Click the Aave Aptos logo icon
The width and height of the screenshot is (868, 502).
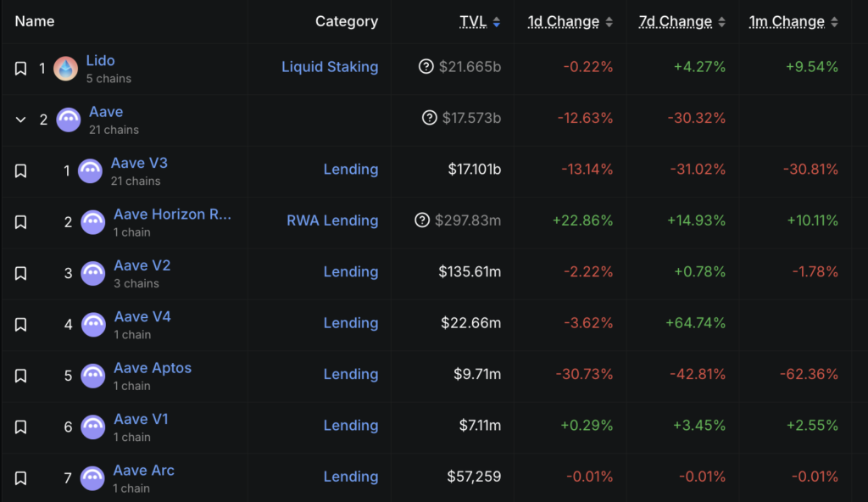(93, 376)
